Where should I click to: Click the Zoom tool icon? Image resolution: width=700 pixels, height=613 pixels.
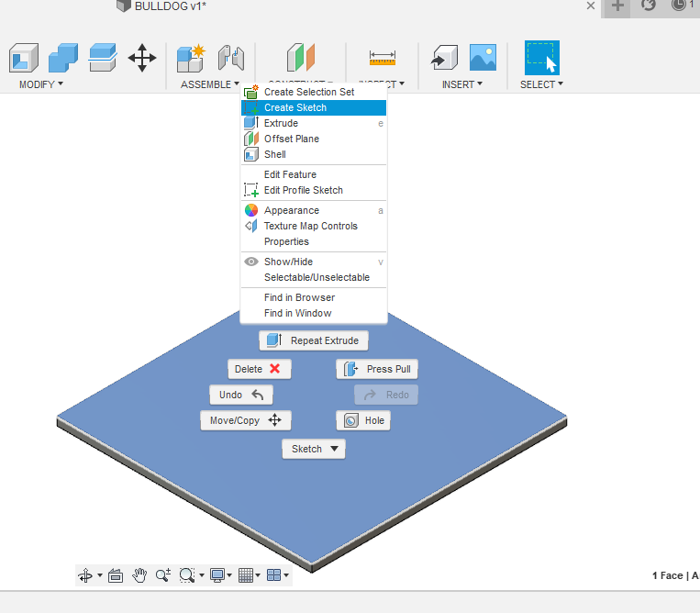click(163, 575)
